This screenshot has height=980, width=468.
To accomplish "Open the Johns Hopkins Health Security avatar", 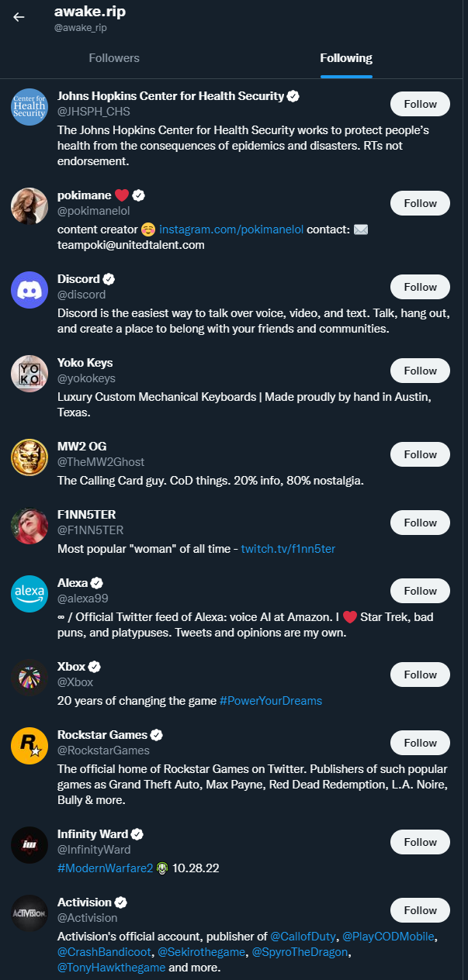I will (x=29, y=107).
